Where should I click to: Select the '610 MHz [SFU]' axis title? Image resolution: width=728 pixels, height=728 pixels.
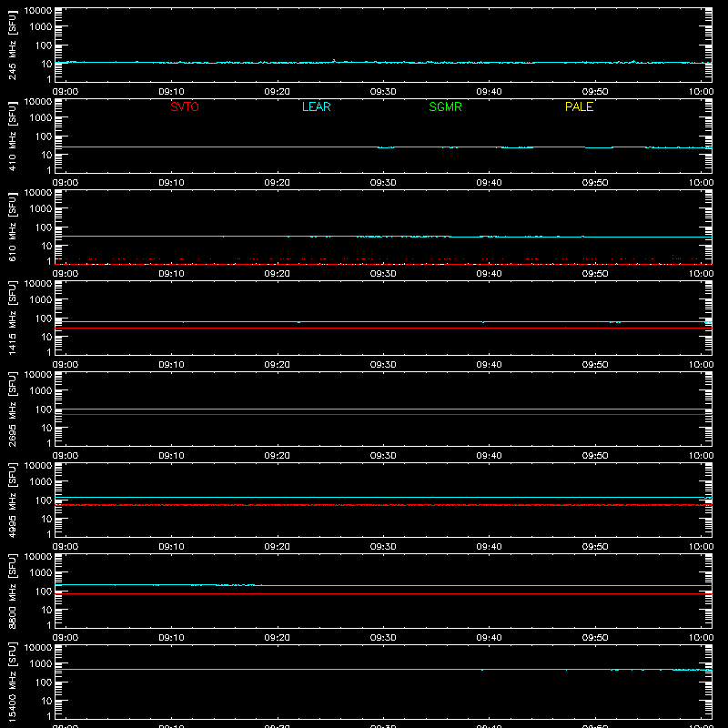(x=12, y=227)
